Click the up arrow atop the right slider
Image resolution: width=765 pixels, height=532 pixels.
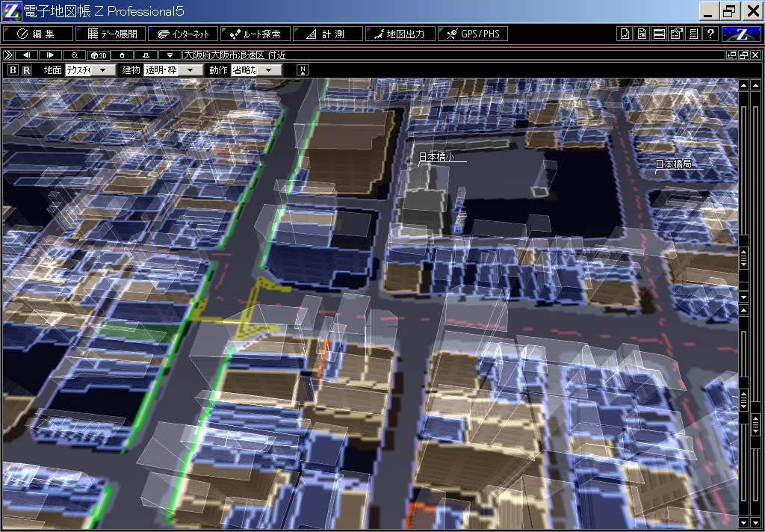pyautogui.click(x=756, y=85)
